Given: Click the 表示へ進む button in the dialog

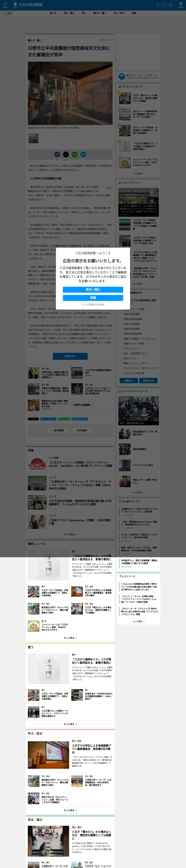Looking at the screenshot, I should pos(93,289).
